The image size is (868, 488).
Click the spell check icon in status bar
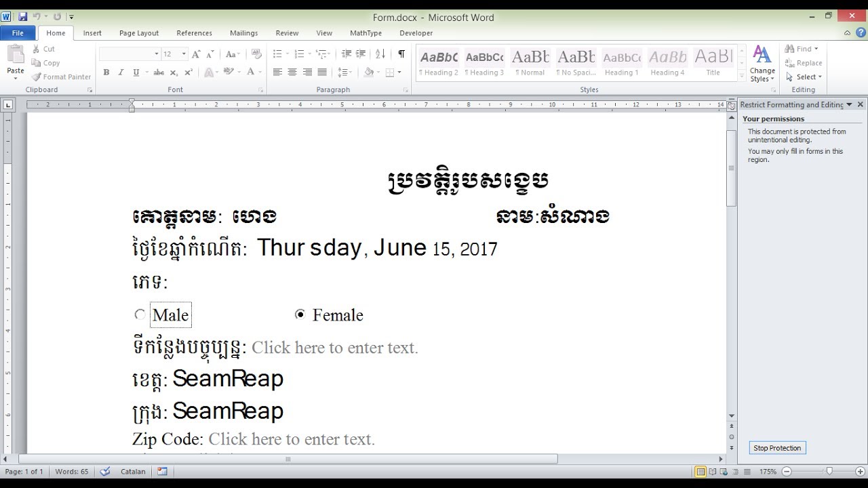105,471
